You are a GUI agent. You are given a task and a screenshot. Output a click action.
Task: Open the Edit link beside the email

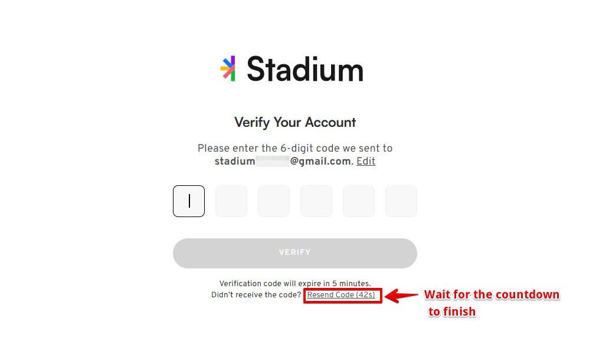pos(366,161)
